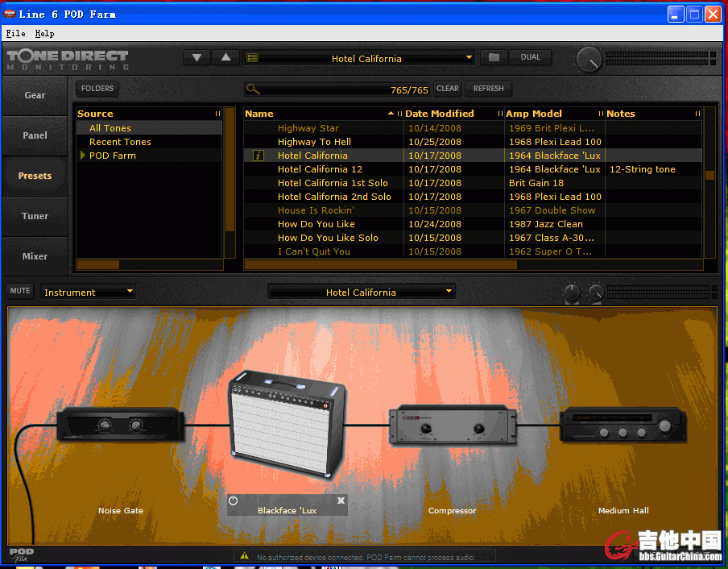Select Recent Tones in the Source list
This screenshot has width=728, height=569.
(149, 142)
